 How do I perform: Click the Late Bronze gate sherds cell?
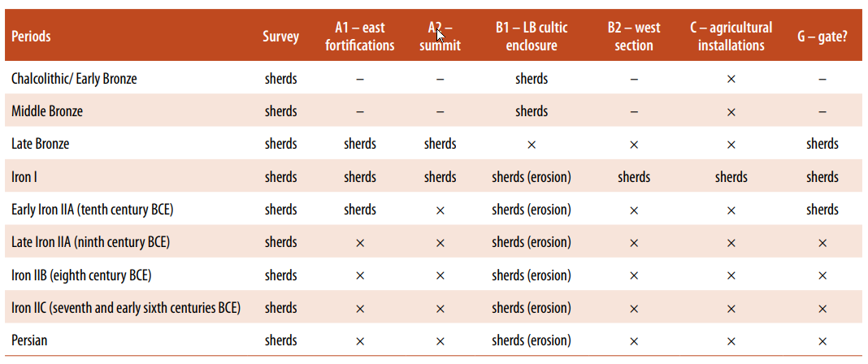(822, 144)
